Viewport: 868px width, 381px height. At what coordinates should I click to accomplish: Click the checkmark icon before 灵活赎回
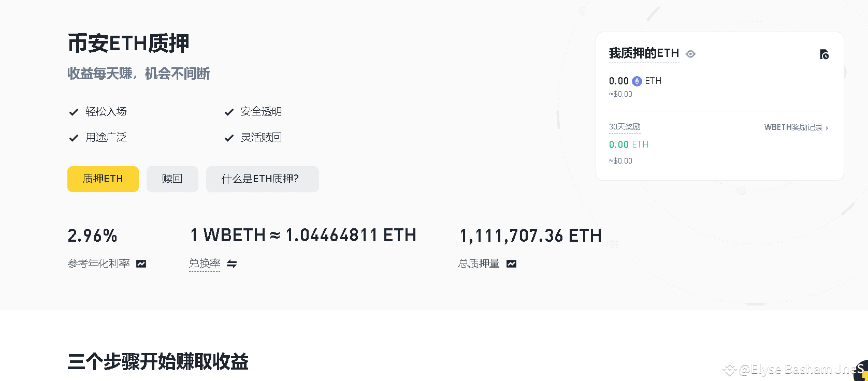click(228, 137)
